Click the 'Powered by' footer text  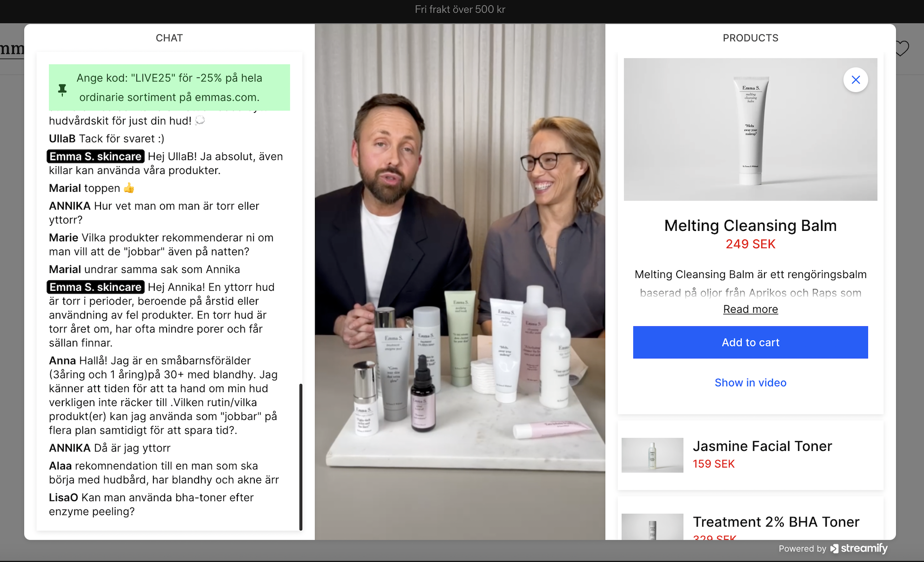[802, 549]
